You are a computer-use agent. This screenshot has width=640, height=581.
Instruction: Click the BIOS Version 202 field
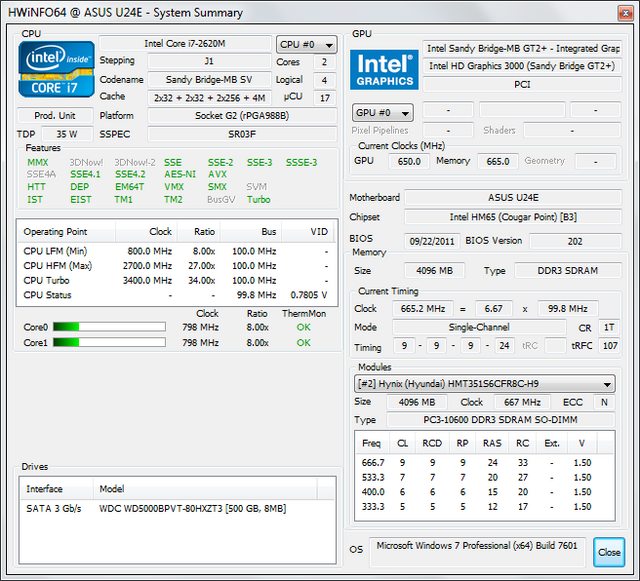[575, 241]
